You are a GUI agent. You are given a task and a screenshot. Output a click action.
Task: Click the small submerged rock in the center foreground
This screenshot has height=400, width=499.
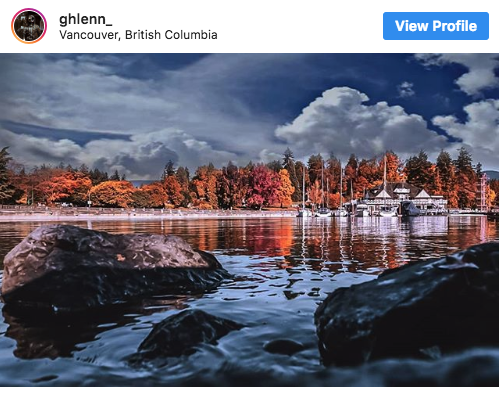tap(190, 332)
